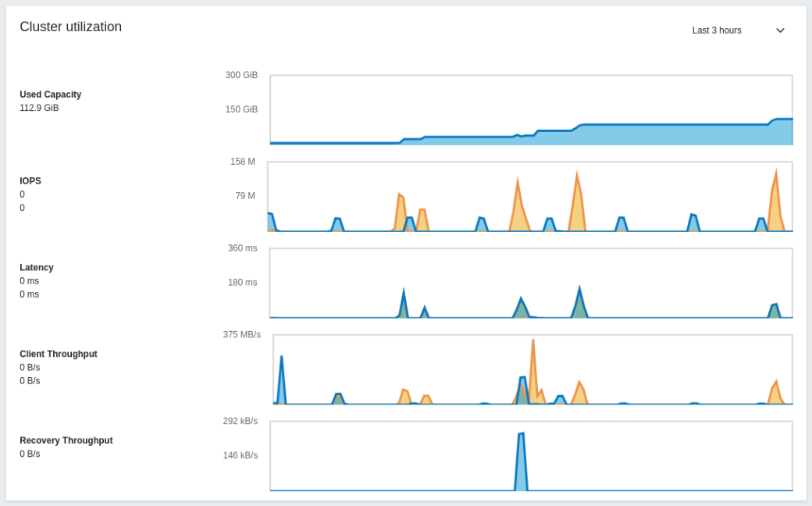This screenshot has height=506, width=812.
Task: Click the 375 MB/s axis label
Action: click(x=241, y=334)
